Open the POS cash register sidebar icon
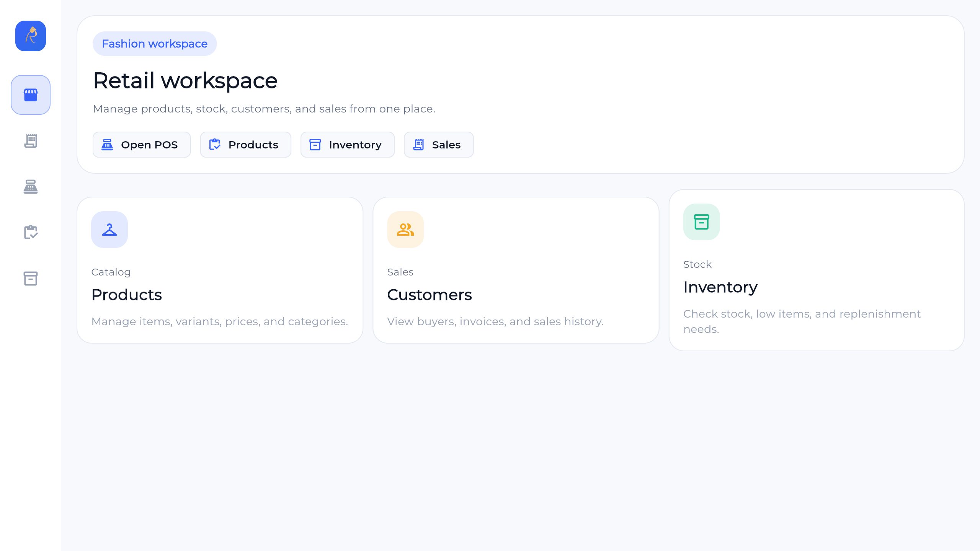 [x=31, y=187]
